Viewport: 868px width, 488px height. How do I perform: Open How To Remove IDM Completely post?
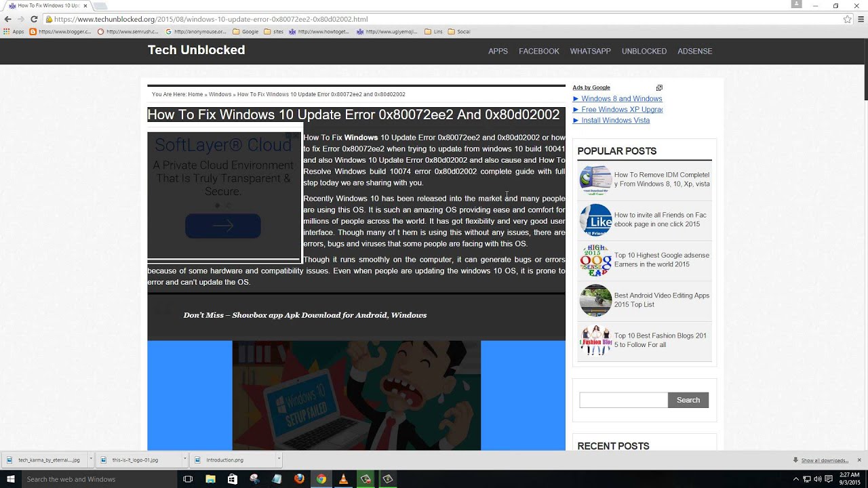662,180
